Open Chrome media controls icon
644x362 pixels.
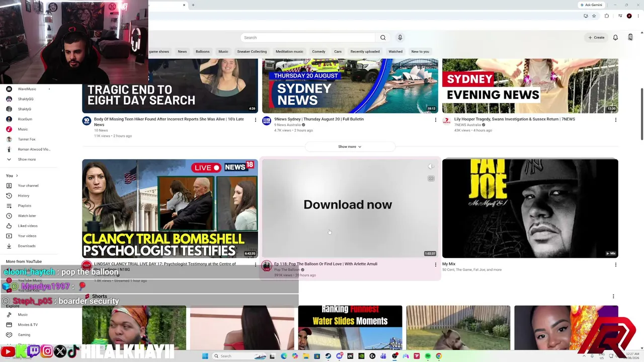(x=620, y=16)
